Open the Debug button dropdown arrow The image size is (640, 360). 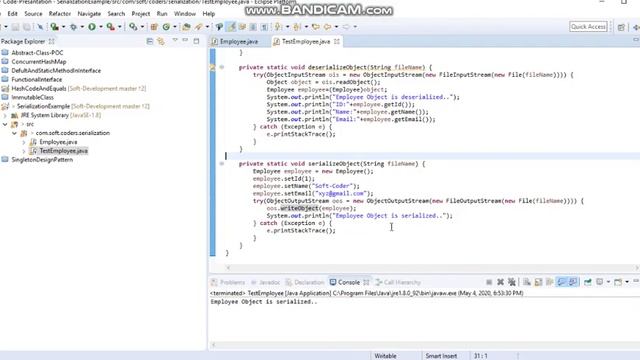click(82, 27)
